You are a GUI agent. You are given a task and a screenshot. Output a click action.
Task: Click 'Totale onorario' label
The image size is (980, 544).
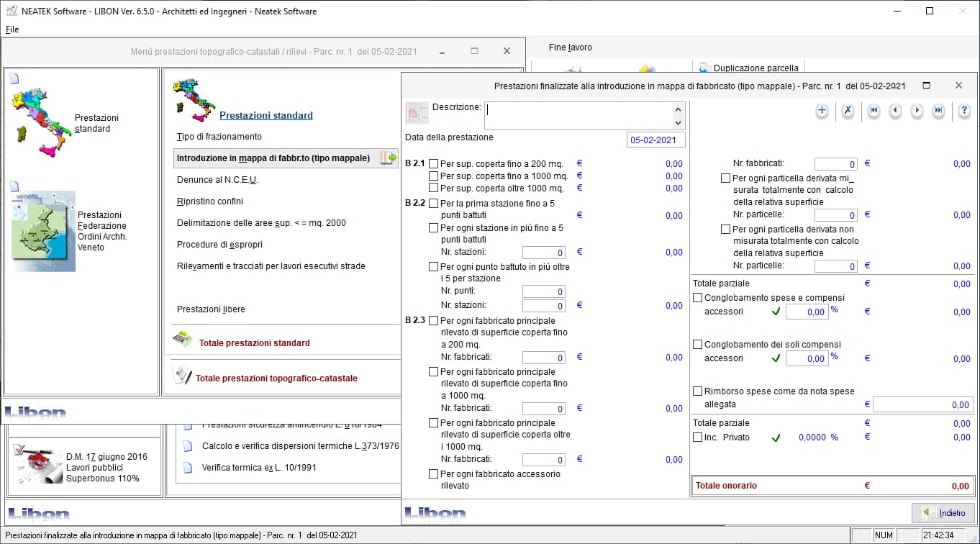pos(726,486)
